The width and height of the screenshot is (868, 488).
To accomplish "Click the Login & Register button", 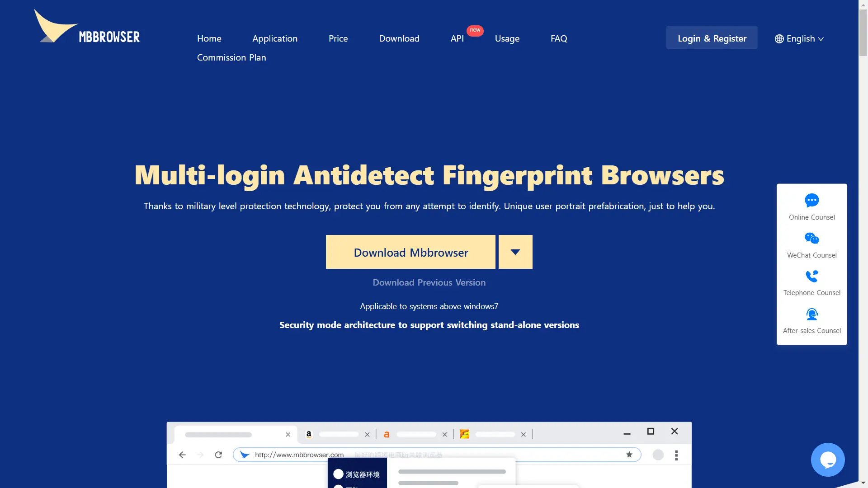I will tap(712, 37).
